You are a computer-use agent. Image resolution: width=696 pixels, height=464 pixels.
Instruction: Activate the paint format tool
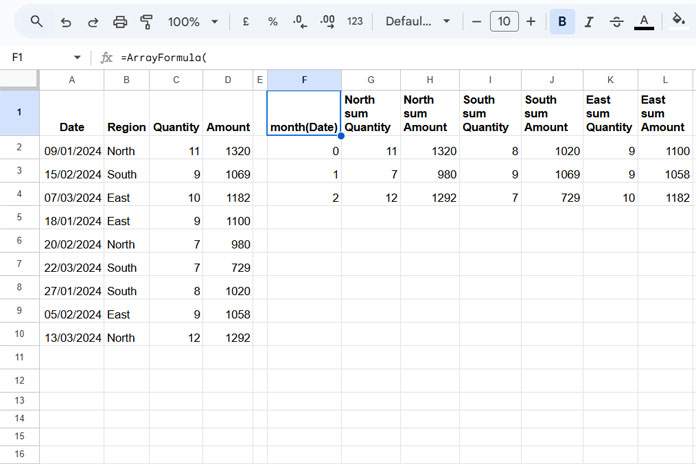[x=146, y=21]
